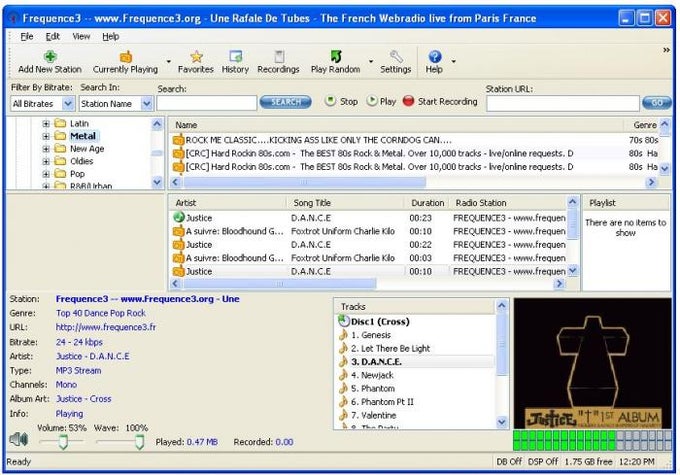This screenshot has height=475, width=680.
Task: Click the station list Name column header
Action: coord(396,125)
